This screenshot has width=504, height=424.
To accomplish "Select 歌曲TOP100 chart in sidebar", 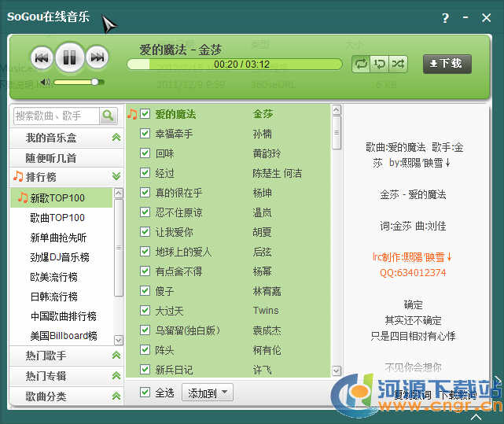I will (57, 218).
